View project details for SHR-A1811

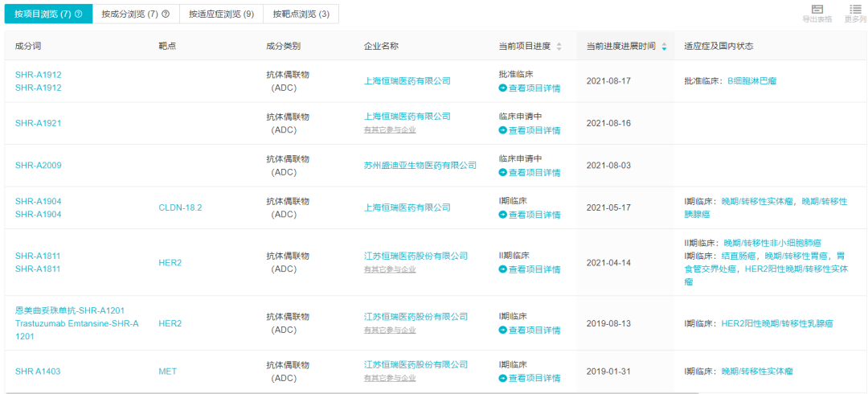[x=529, y=269]
